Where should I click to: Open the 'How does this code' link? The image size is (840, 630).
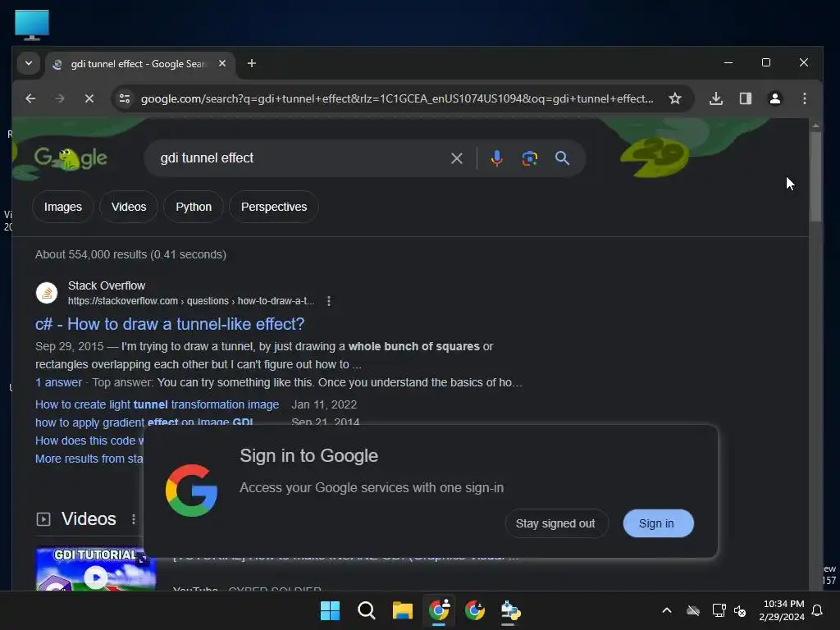coord(89,441)
